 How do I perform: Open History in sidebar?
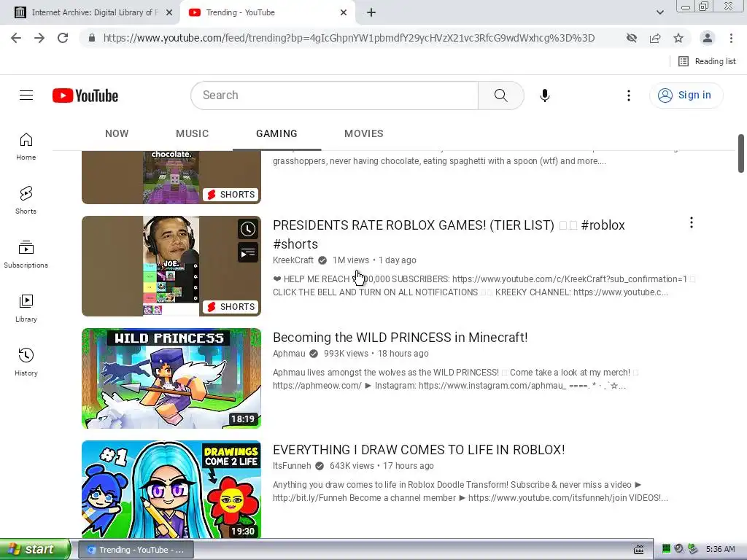click(x=26, y=362)
